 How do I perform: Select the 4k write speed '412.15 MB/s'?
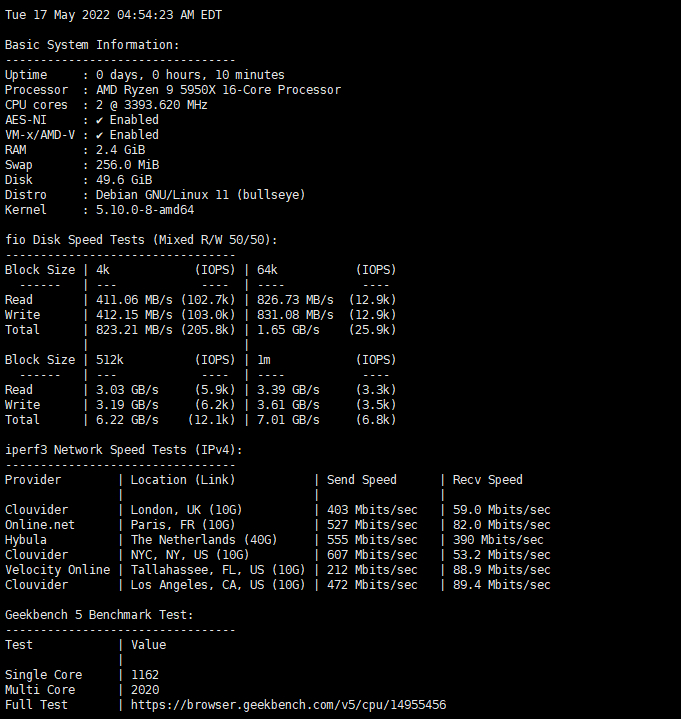coord(134,315)
